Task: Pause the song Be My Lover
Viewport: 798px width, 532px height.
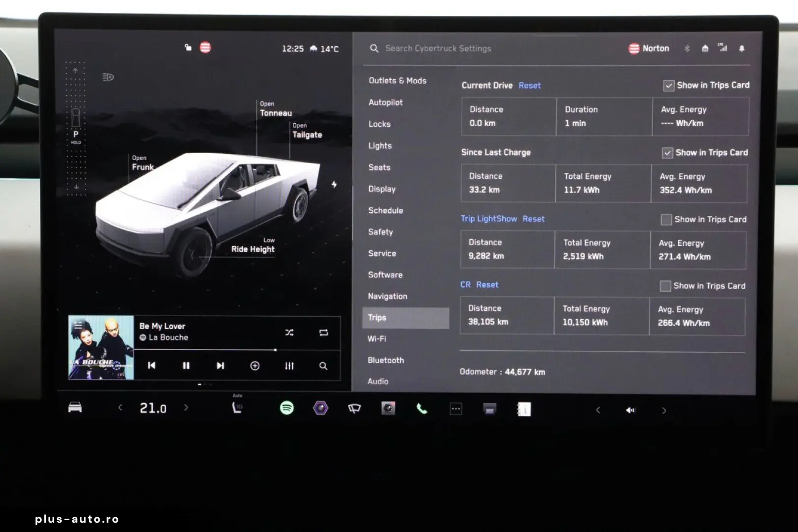Action: pos(186,366)
